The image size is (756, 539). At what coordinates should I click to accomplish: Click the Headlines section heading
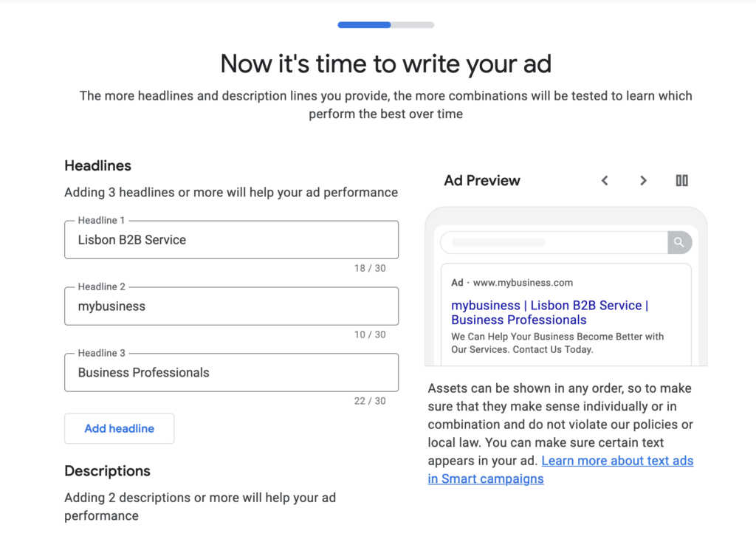click(x=97, y=165)
